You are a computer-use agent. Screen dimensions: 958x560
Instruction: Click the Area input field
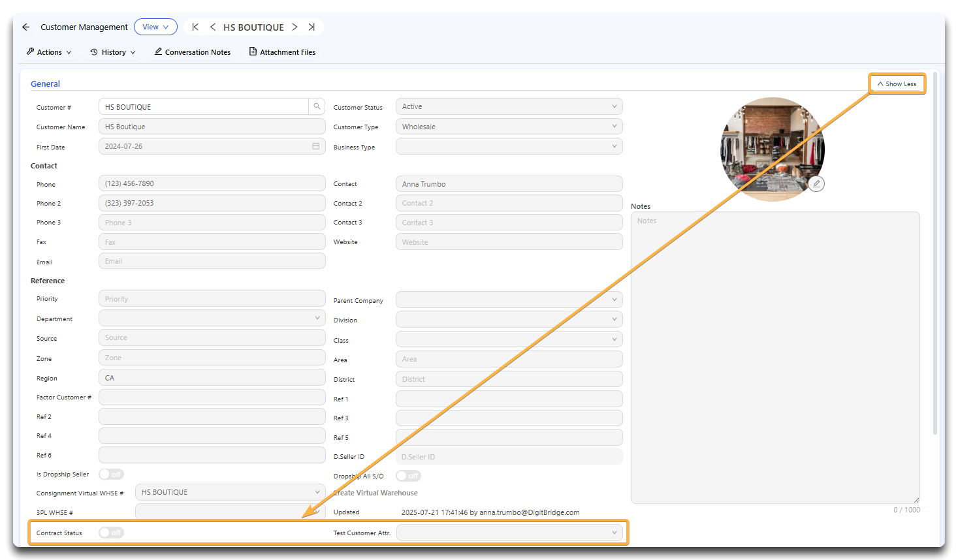click(x=509, y=359)
